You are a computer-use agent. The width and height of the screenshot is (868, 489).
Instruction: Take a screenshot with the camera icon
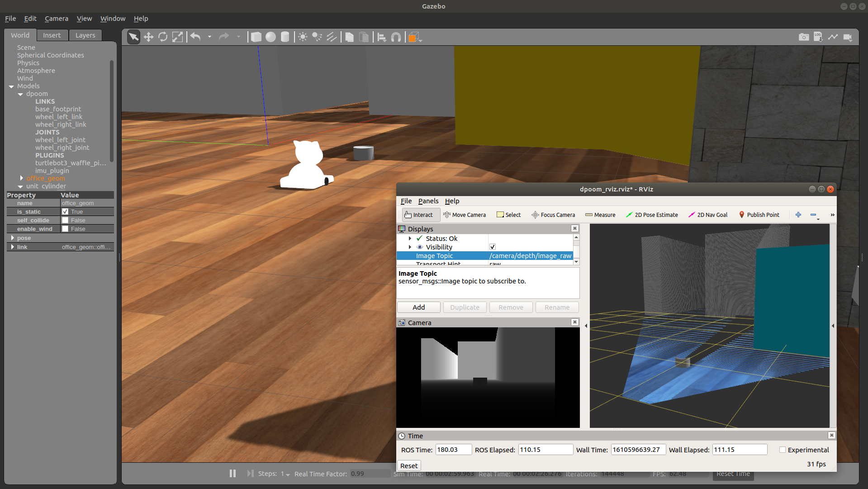click(x=804, y=37)
